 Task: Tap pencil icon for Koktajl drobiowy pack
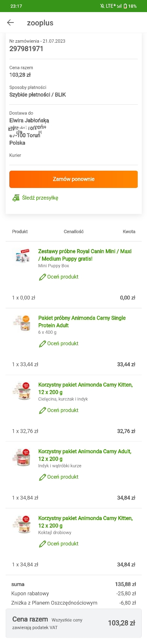42,544
